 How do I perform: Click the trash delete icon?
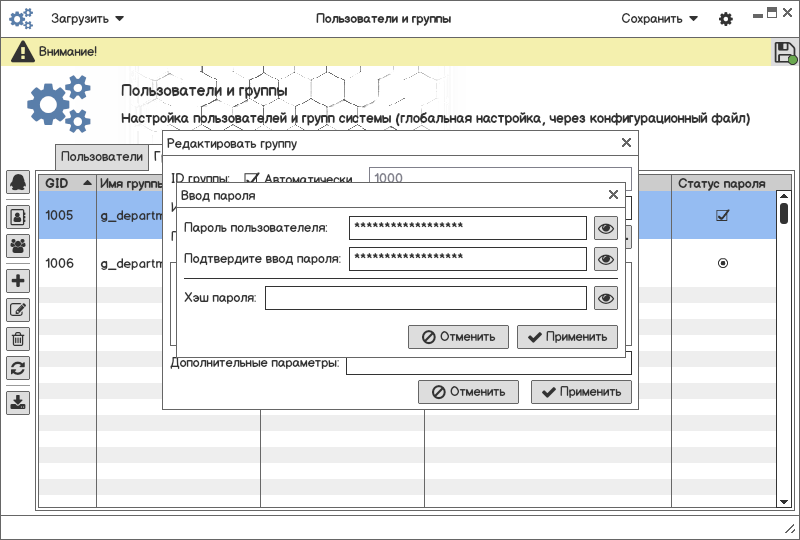coord(18,339)
